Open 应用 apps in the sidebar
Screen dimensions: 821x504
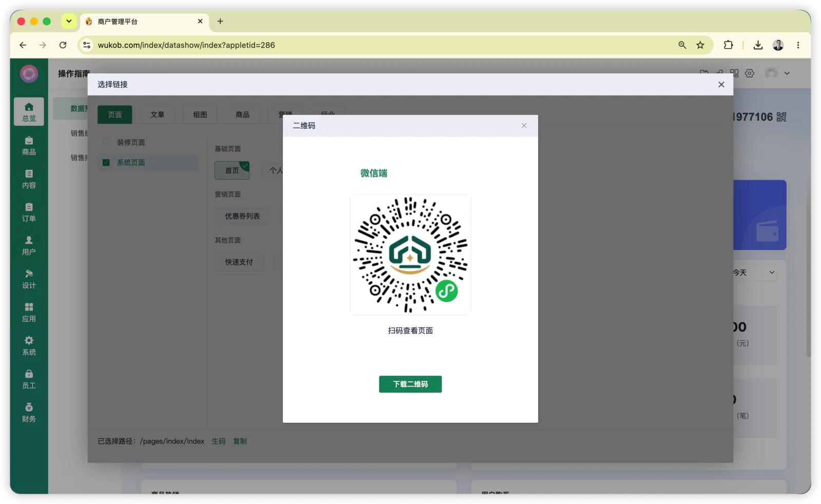29,313
